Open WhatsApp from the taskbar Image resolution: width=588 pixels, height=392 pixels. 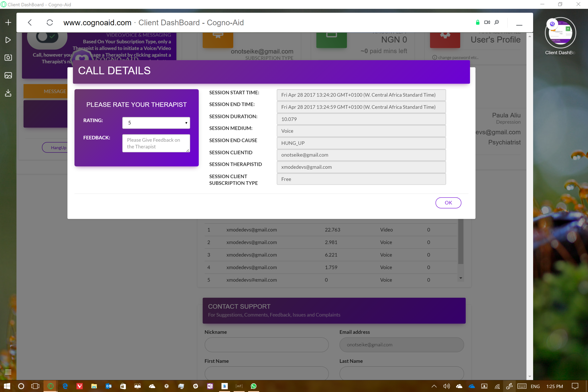(253, 386)
